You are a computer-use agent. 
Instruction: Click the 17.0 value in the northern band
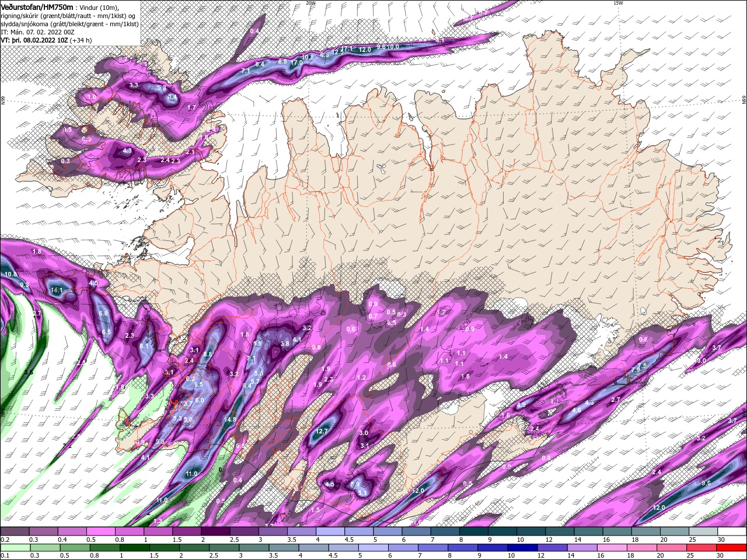coord(296,63)
